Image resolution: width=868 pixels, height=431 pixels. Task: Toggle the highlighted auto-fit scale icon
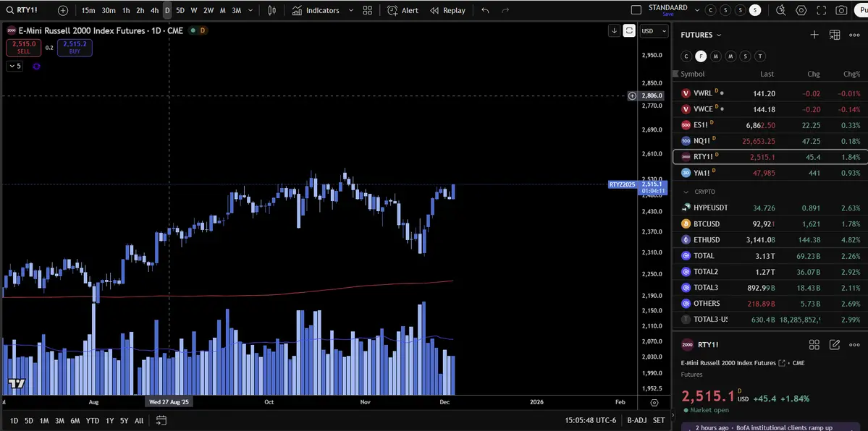pos(629,31)
